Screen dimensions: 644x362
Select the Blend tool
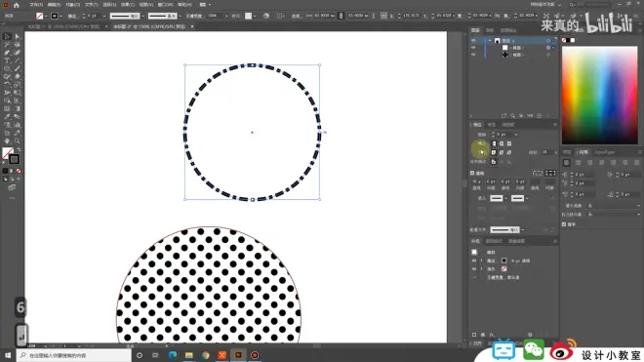(18, 117)
